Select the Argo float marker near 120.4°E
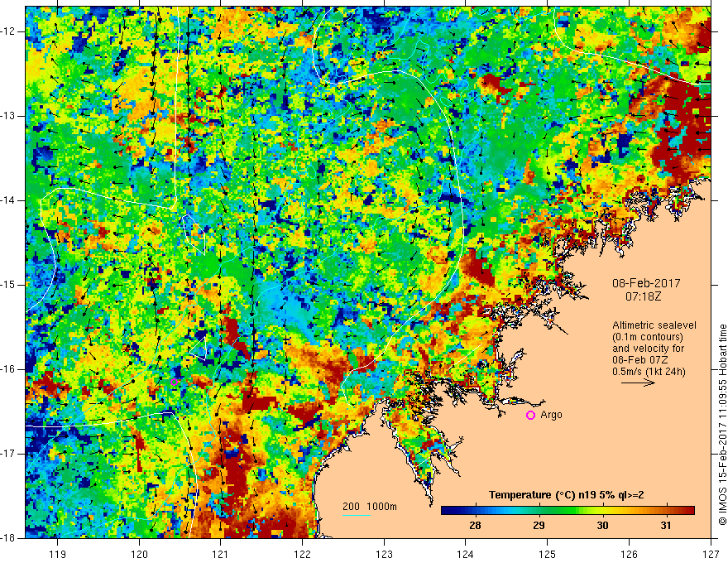 (175, 382)
